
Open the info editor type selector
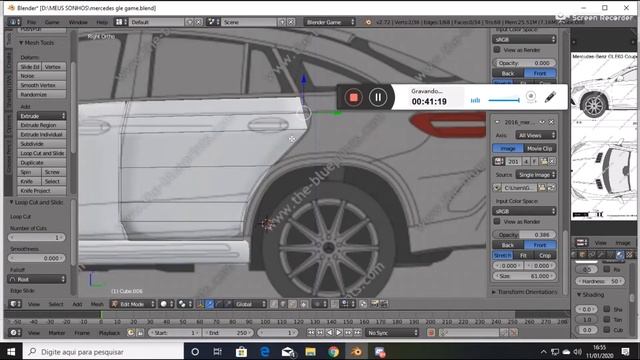(14, 22)
